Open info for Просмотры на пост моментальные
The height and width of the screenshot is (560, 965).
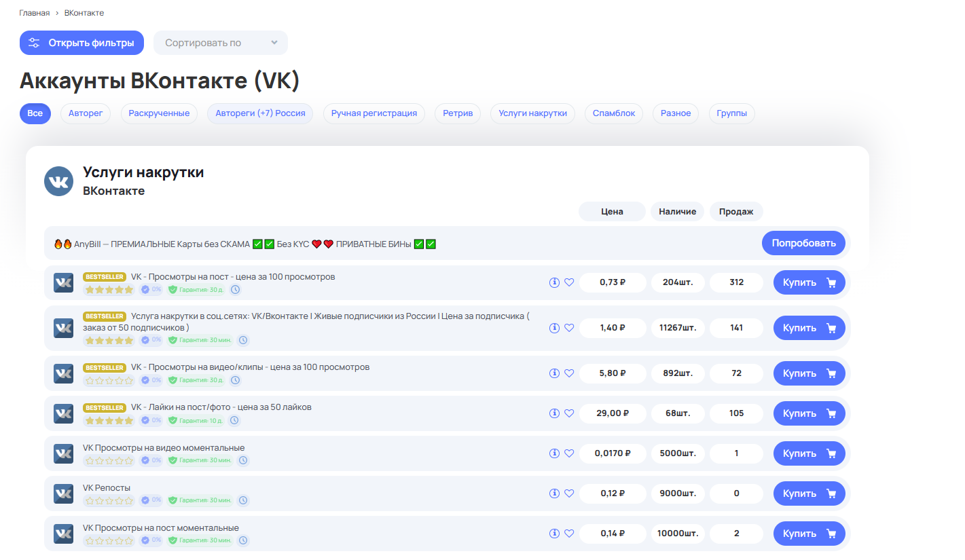[x=554, y=534]
